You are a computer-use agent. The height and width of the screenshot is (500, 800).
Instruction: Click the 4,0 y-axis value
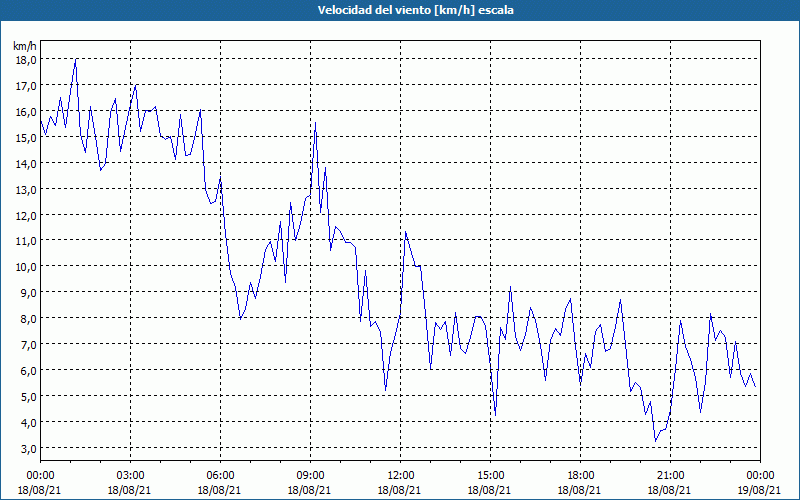tap(28, 423)
